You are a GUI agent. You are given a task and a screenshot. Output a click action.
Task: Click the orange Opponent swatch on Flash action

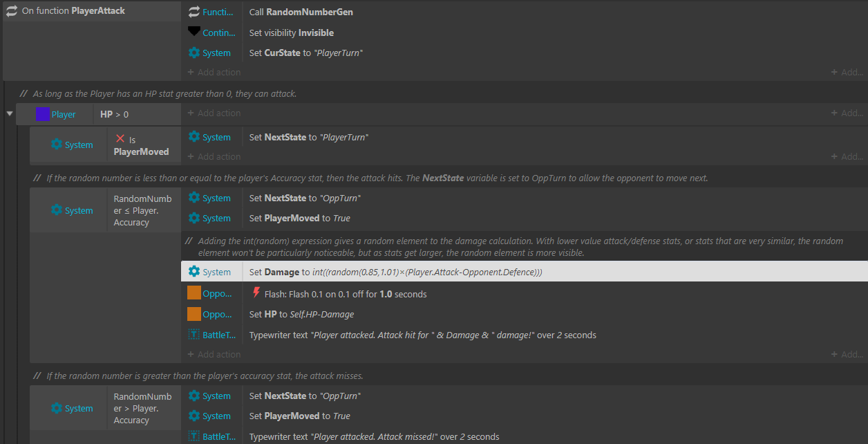(194, 293)
